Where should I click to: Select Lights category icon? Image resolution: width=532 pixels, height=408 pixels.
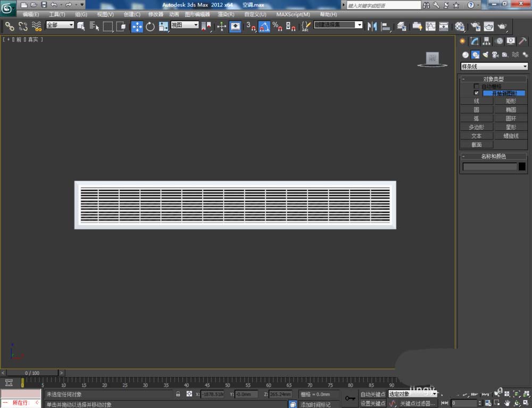[486, 55]
